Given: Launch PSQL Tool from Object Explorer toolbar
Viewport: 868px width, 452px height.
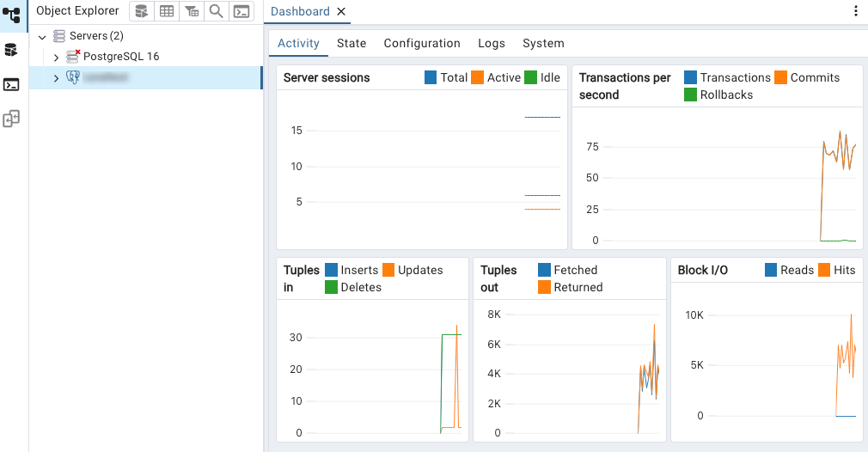Looking at the screenshot, I should pos(242,11).
